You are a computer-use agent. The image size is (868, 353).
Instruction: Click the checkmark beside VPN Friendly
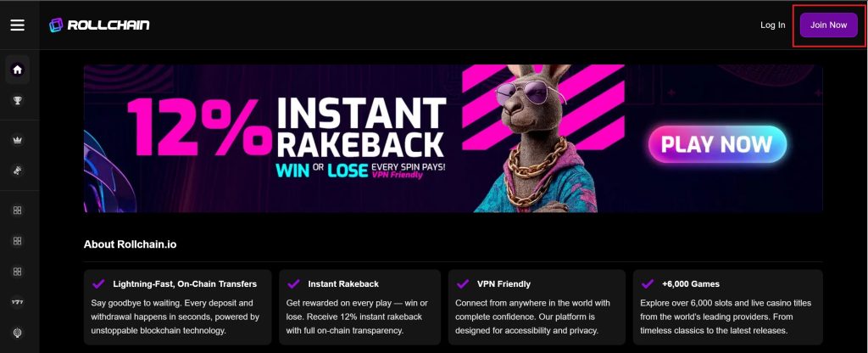click(462, 283)
